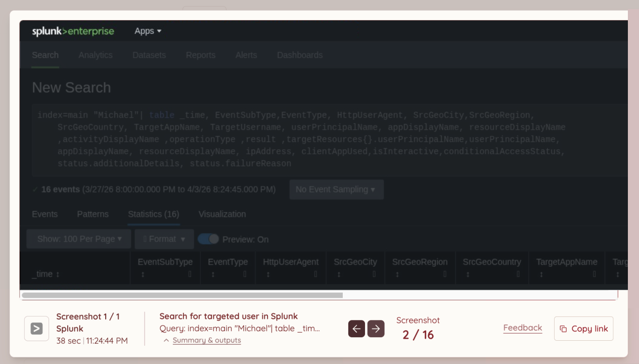Viewport: 639px width, 364px height.
Task: Open the Show: 100 Per Page dropdown
Action: coord(79,239)
